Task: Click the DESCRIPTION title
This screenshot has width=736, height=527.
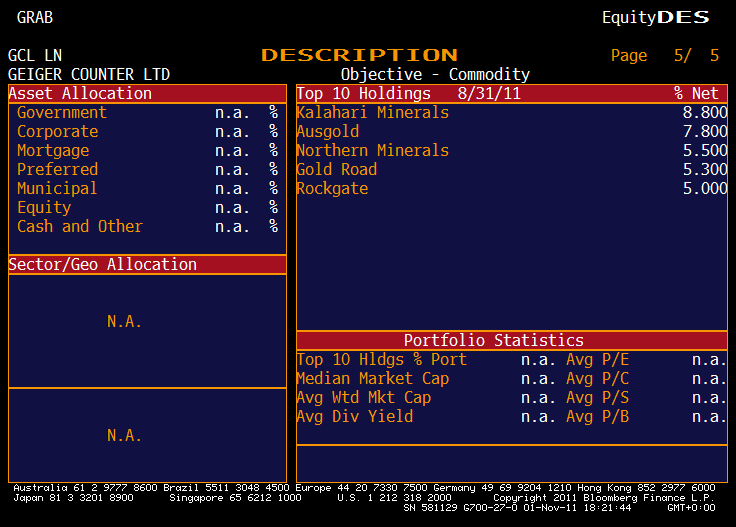Action: coord(359,55)
